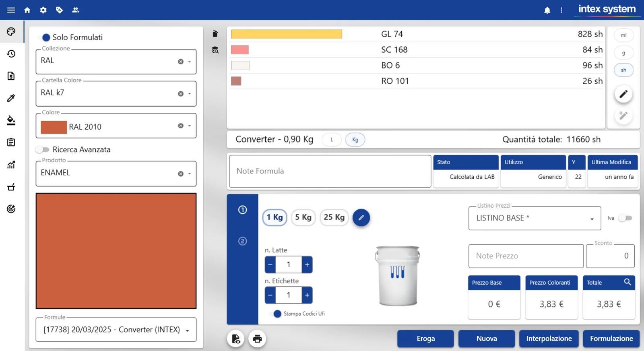Click the target sidebar icon
This screenshot has width=644, height=351.
click(x=11, y=209)
